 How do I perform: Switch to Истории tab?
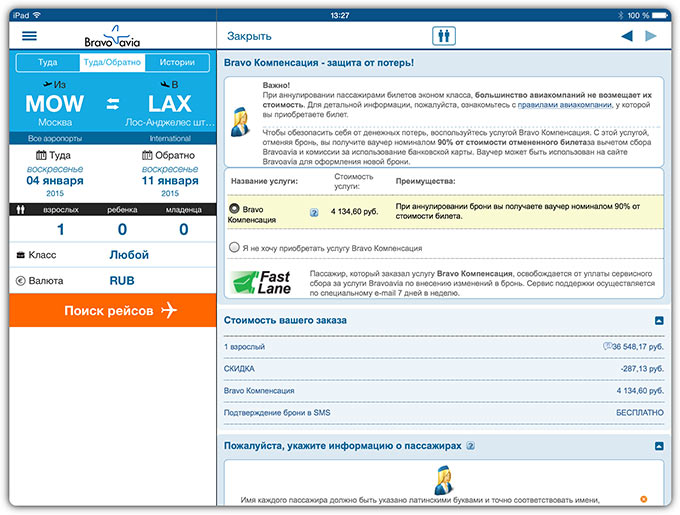click(177, 62)
